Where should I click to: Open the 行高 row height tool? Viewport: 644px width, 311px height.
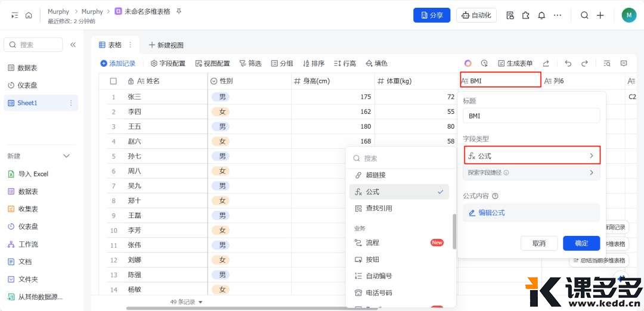tap(345, 63)
